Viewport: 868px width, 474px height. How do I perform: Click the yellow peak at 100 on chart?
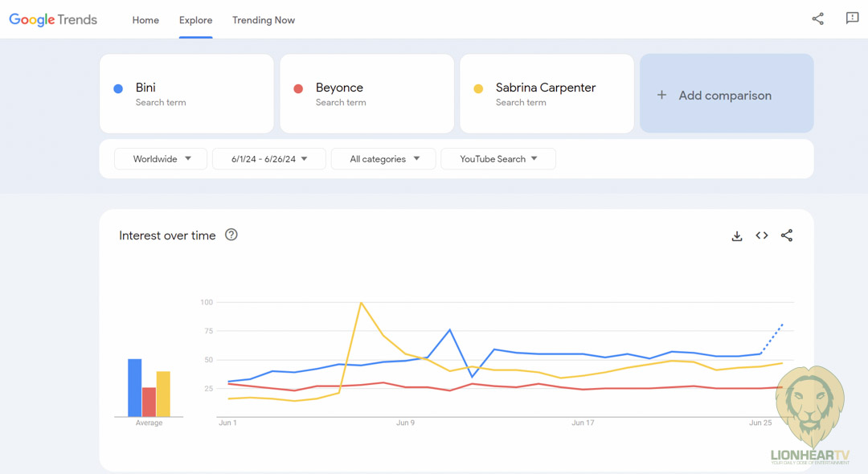[x=362, y=303]
